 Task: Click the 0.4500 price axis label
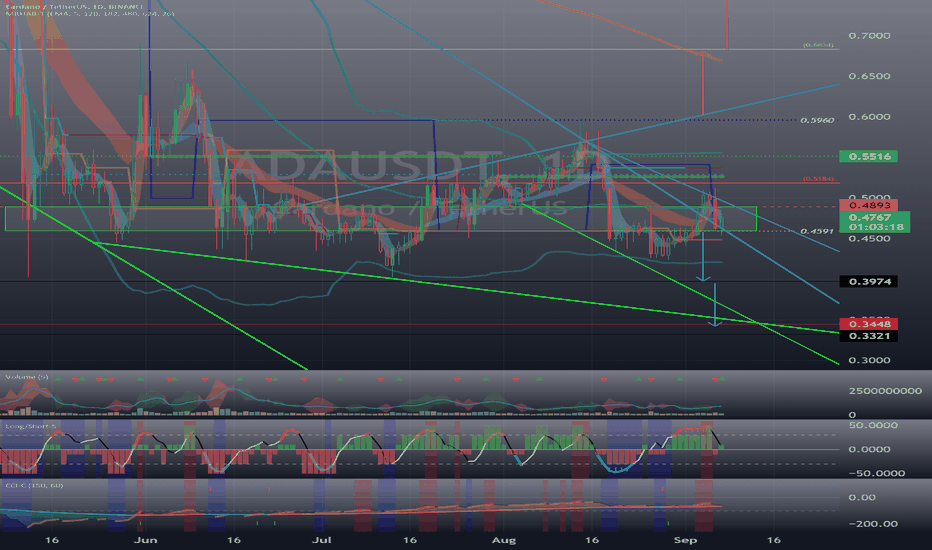click(869, 238)
